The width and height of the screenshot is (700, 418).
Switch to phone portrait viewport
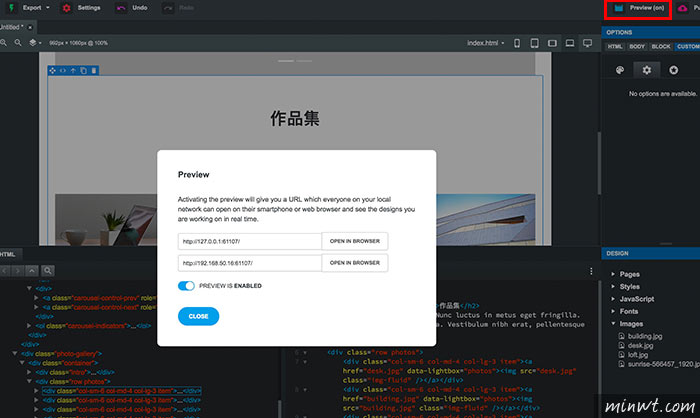point(517,43)
